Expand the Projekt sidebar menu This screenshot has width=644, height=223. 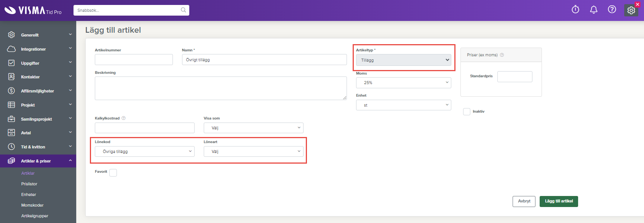(x=38, y=105)
